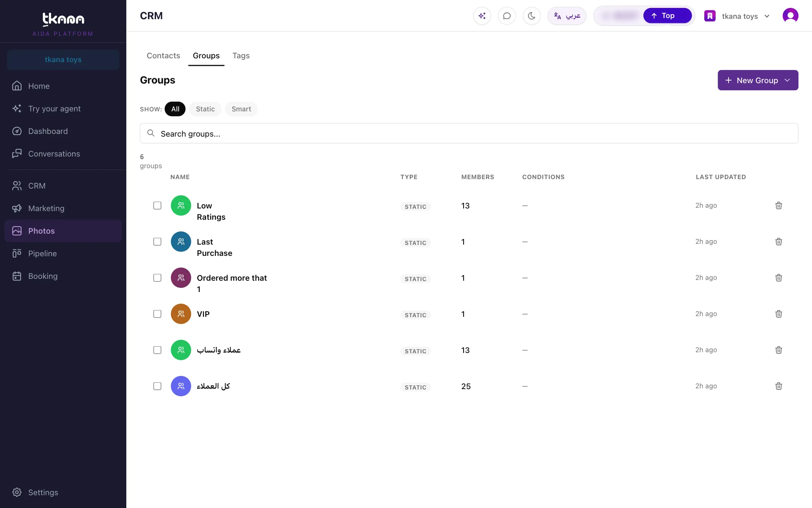
Task: Open Photos in sidebar
Action: coord(63,231)
